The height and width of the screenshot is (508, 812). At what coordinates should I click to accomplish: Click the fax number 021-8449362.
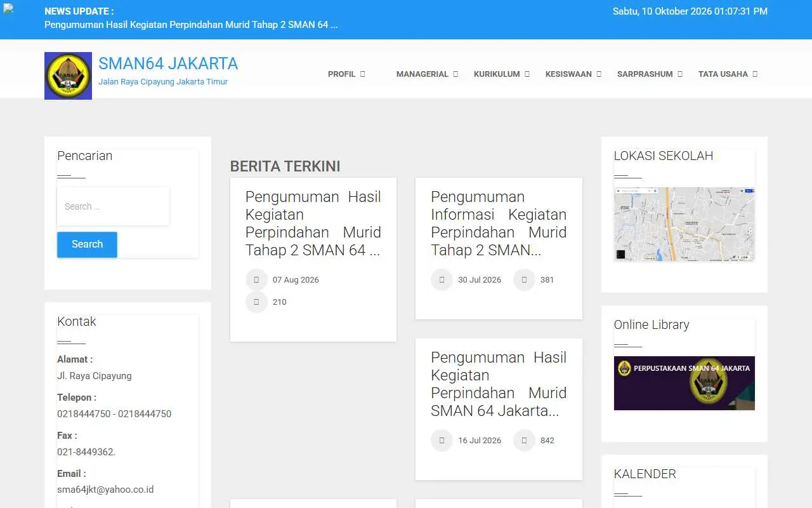pos(86,451)
